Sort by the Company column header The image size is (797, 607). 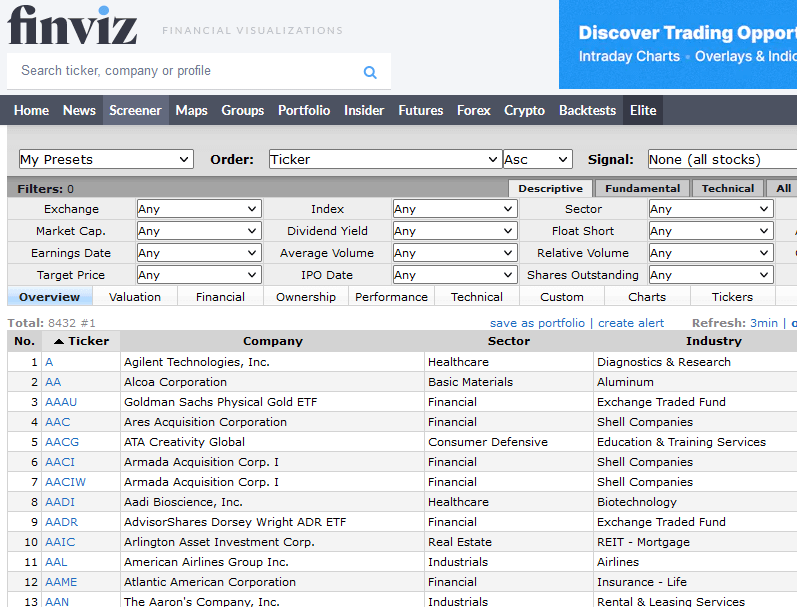pyautogui.click(x=272, y=341)
